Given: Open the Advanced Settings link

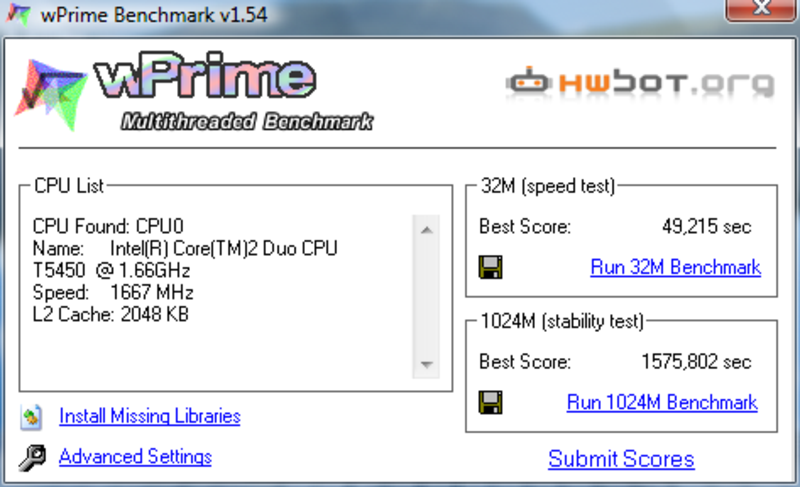Looking at the screenshot, I should click(135, 456).
